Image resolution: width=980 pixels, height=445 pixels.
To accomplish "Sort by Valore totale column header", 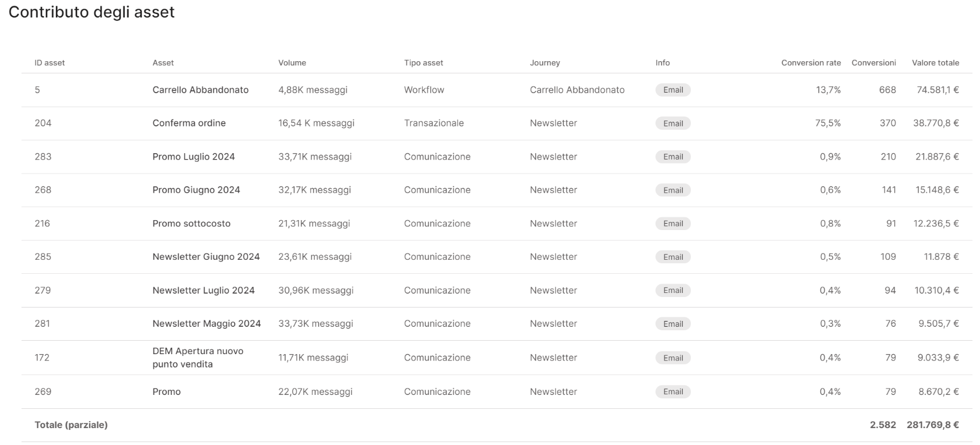I will point(935,63).
